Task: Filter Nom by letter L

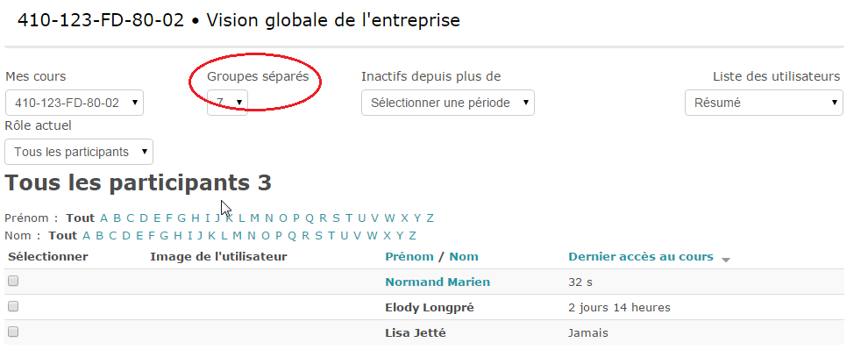Action: pyautogui.click(x=224, y=235)
